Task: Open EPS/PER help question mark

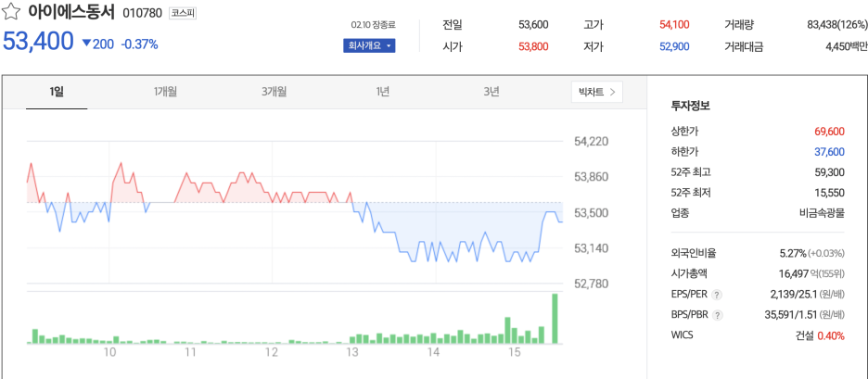Action: click(x=718, y=295)
